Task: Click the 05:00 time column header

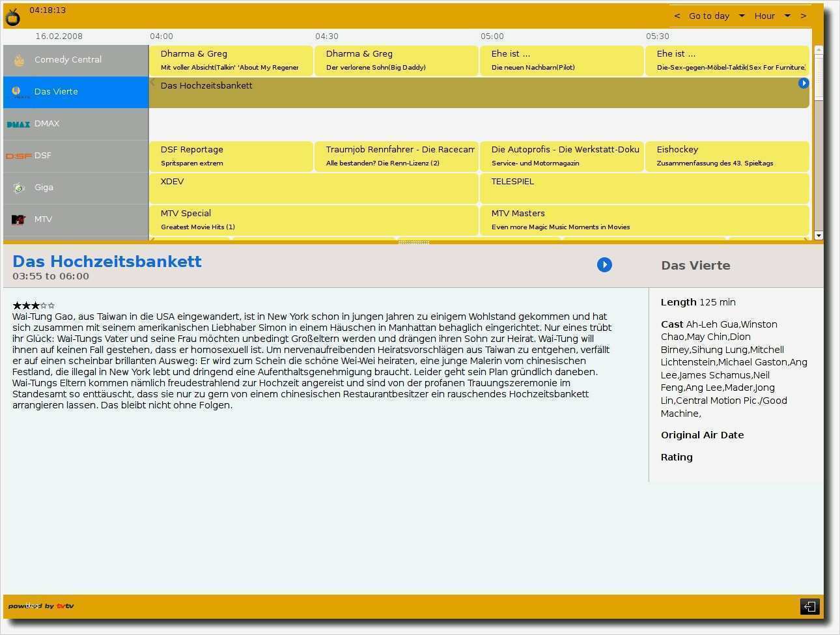Action: pyautogui.click(x=492, y=36)
